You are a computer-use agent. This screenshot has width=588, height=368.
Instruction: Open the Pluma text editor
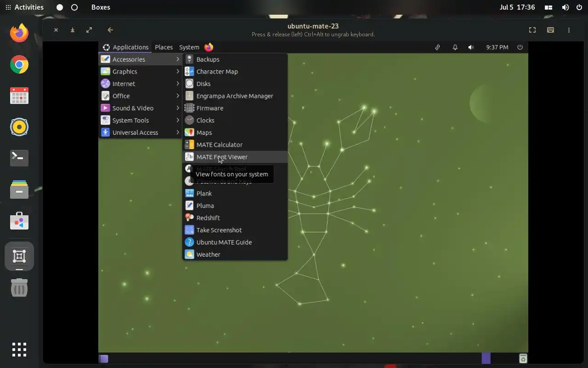click(x=235, y=206)
